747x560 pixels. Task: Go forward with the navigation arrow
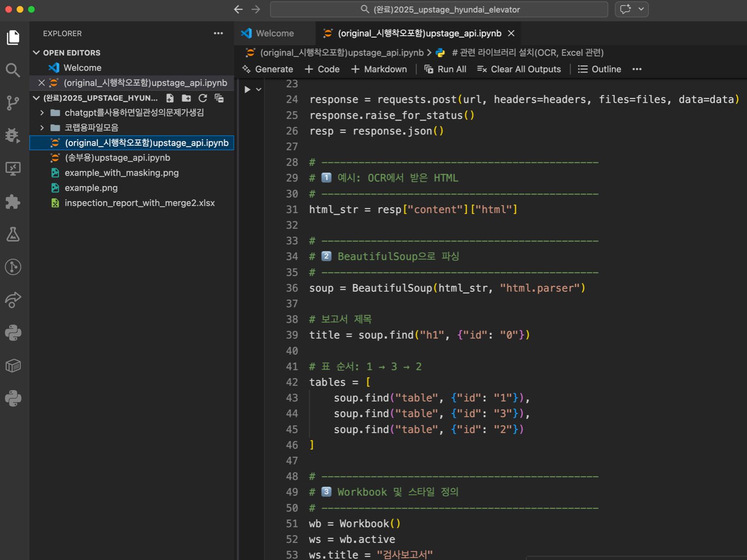[x=256, y=9]
